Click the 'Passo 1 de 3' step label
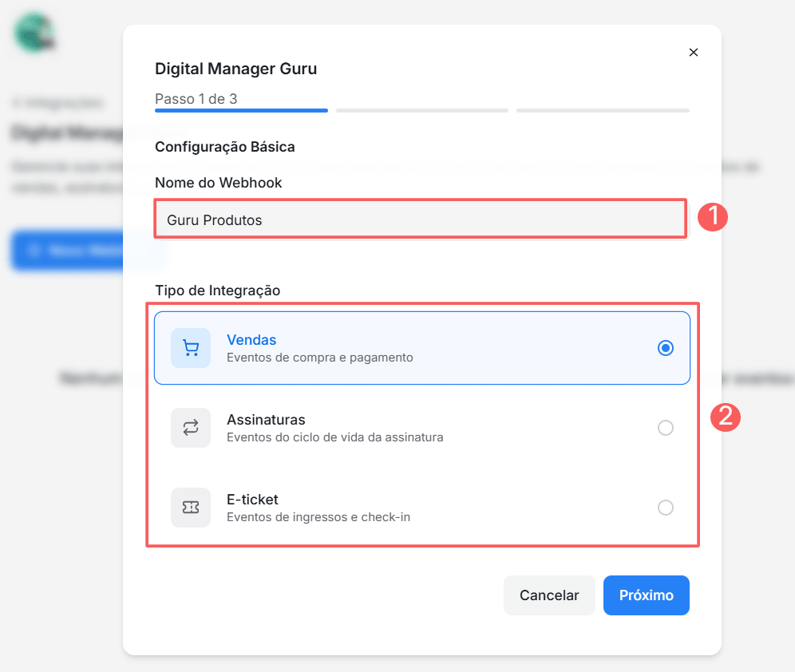Viewport: 795px width, 672px height. [x=196, y=99]
